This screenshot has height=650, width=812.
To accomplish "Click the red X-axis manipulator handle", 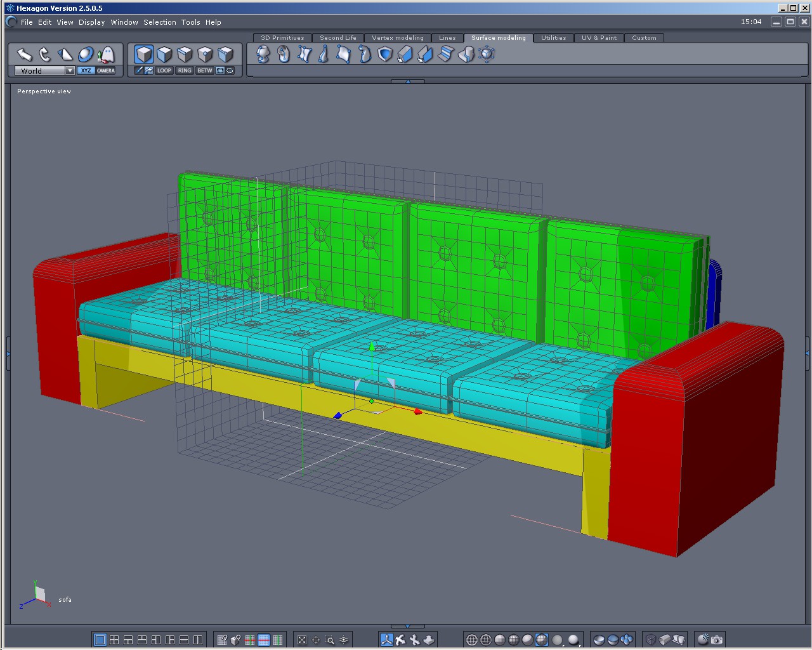I will (417, 412).
